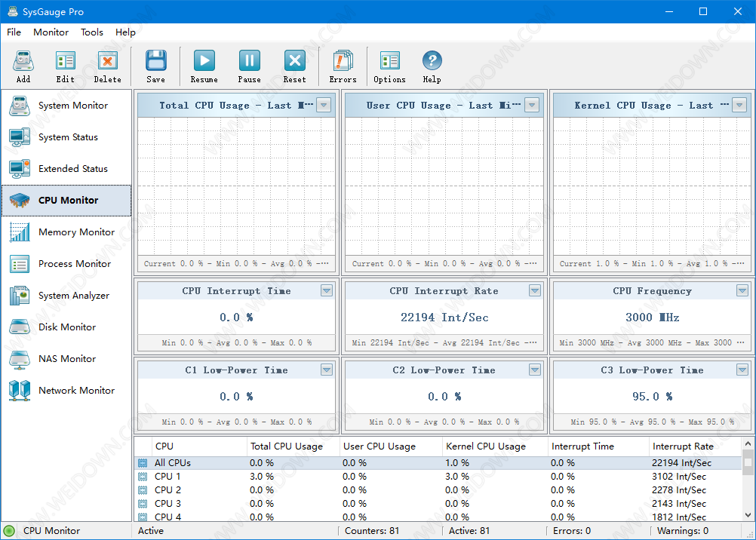The image size is (756, 540).
Task: Click the 3000 MHz frequency value
Action: point(653,318)
